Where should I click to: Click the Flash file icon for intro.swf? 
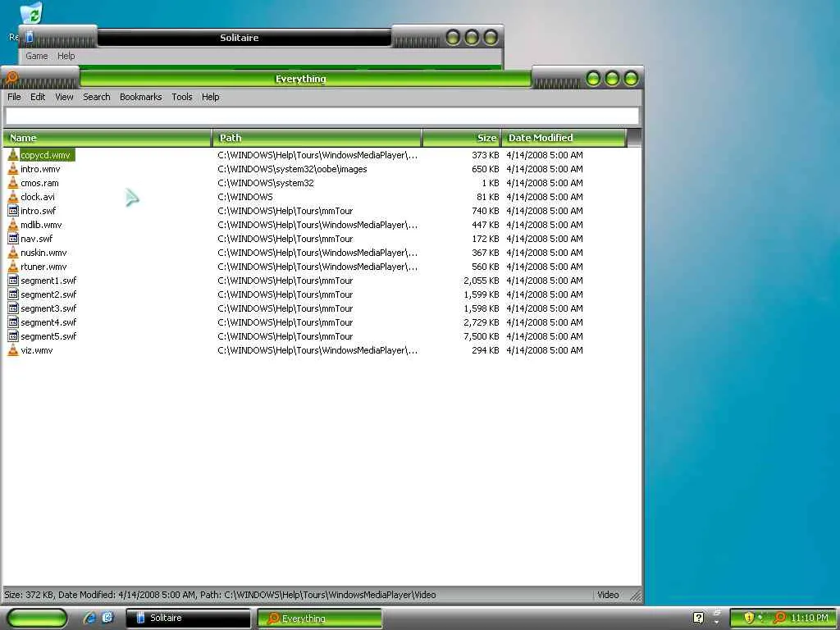point(13,211)
